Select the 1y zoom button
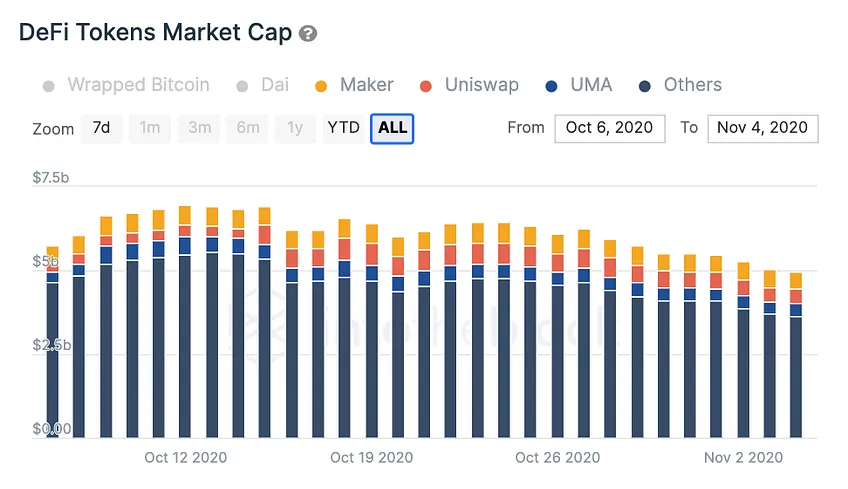 pos(295,128)
